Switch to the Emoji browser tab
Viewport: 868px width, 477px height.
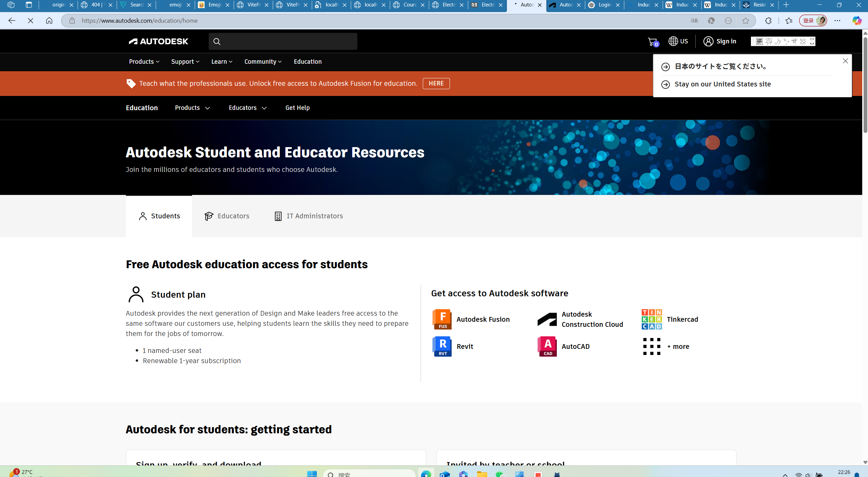pos(214,5)
